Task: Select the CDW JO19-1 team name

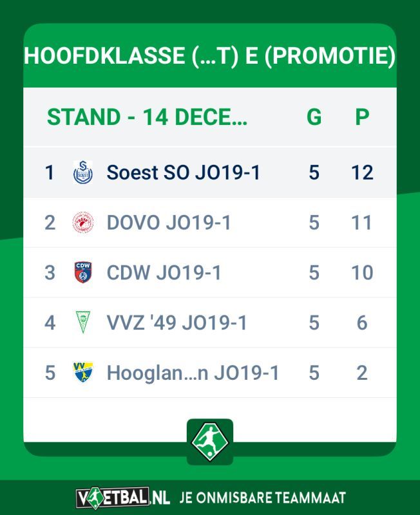Action: [164, 272]
